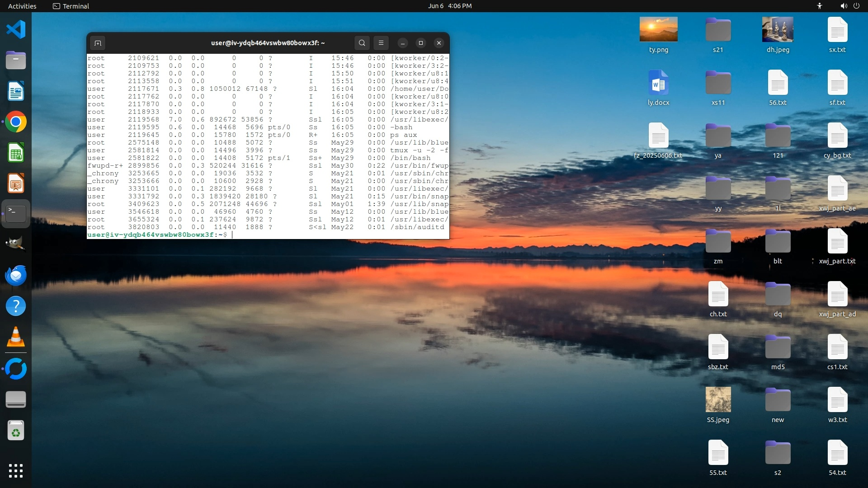
Task: Click the new tab button in terminal
Action: click(x=98, y=43)
